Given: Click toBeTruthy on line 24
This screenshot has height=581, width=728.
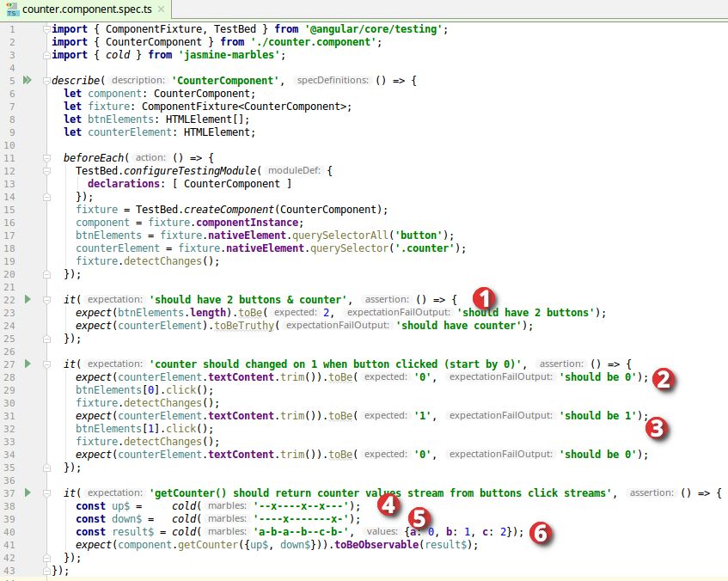Looking at the screenshot, I should tap(244, 326).
